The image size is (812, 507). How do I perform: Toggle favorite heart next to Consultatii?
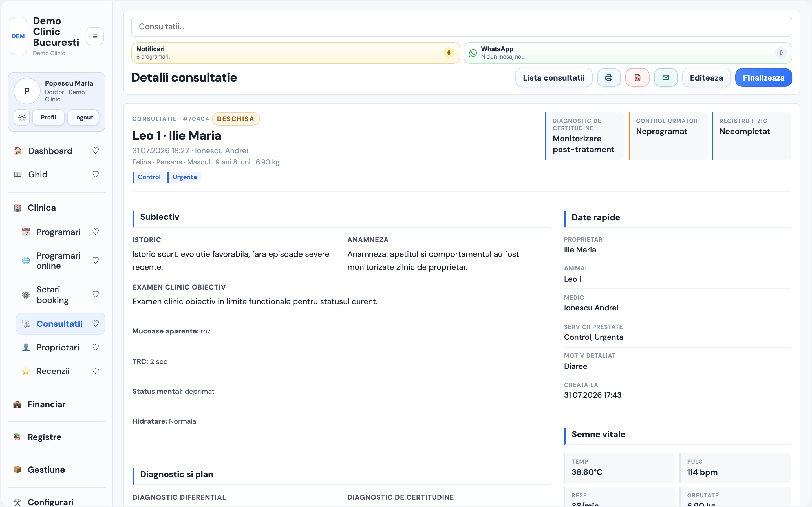[96, 324]
